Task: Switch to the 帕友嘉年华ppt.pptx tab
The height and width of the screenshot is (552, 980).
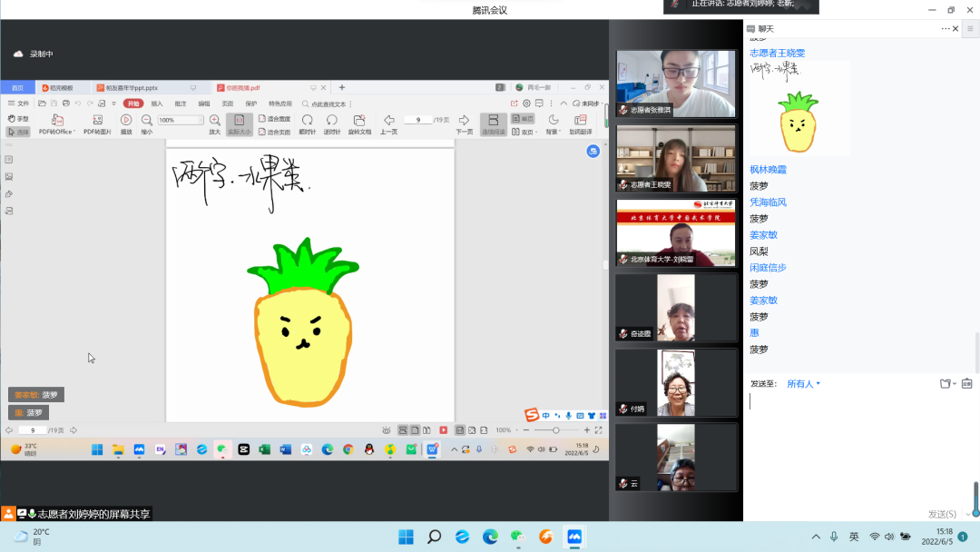Action: (x=132, y=88)
